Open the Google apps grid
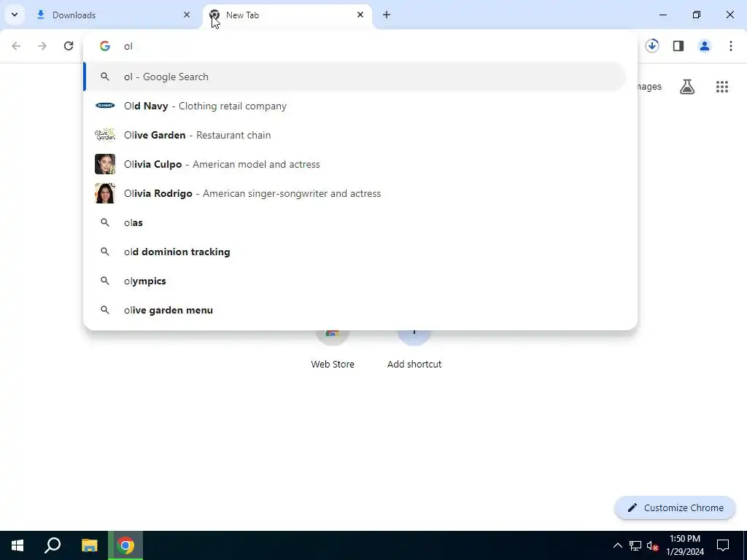 [x=722, y=87]
